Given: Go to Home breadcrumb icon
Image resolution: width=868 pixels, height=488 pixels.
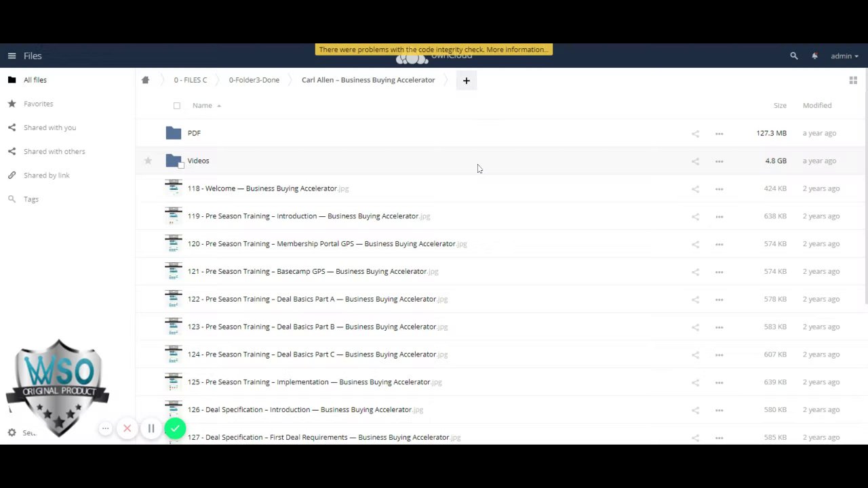Looking at the screenshot, I should 145,80.
